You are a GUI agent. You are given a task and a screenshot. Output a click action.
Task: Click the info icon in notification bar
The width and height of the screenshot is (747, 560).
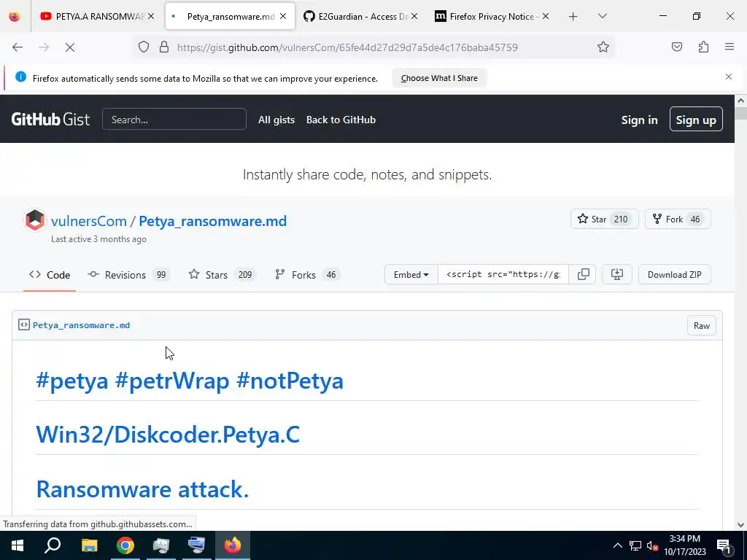coord(20,77)
